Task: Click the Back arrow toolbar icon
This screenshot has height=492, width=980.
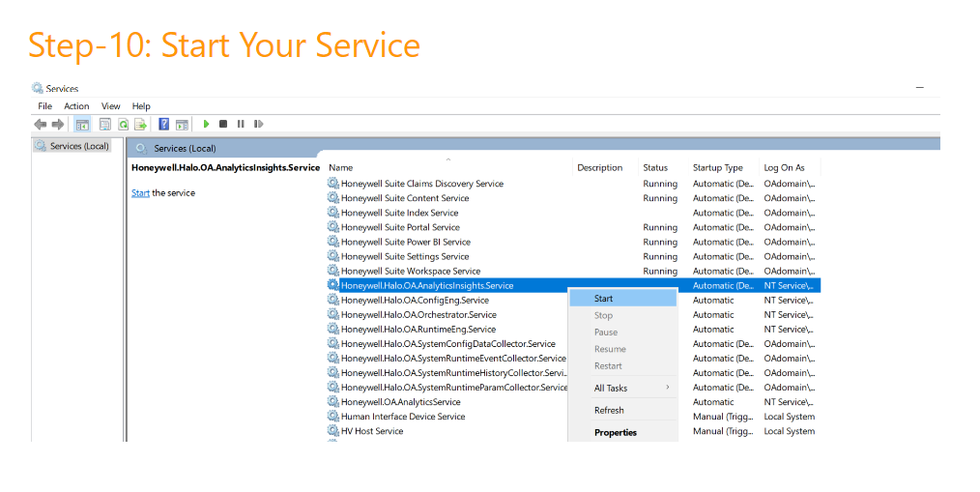Action: [40, 125]
